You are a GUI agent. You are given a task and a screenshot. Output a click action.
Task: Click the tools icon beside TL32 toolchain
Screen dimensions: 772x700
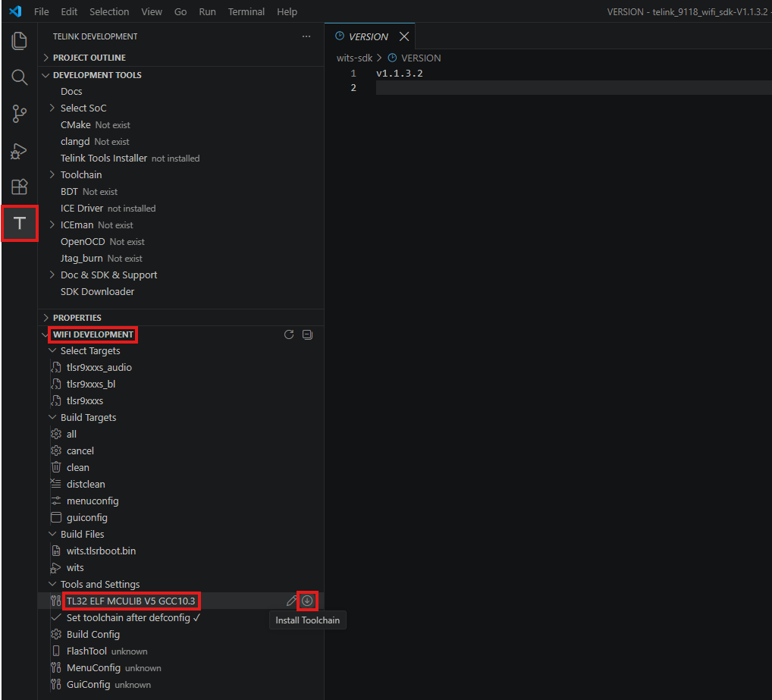(55, 601)
